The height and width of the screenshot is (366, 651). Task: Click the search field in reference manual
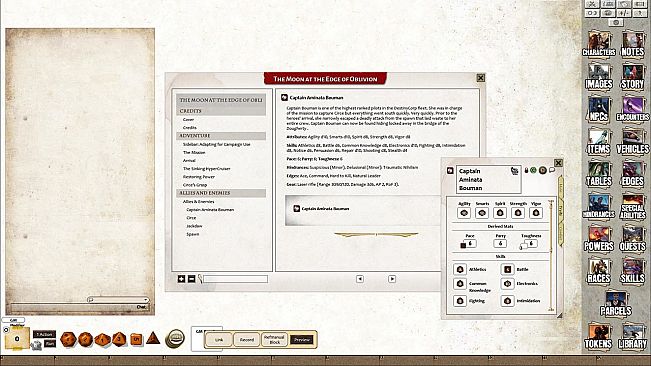tap(235, 279)
